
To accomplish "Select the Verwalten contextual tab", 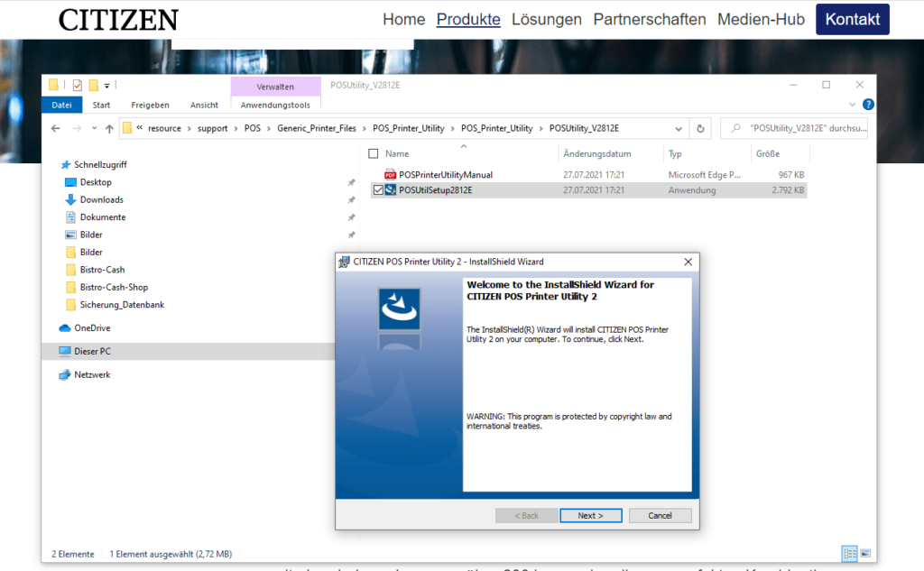I will click(x=275, y=87).
